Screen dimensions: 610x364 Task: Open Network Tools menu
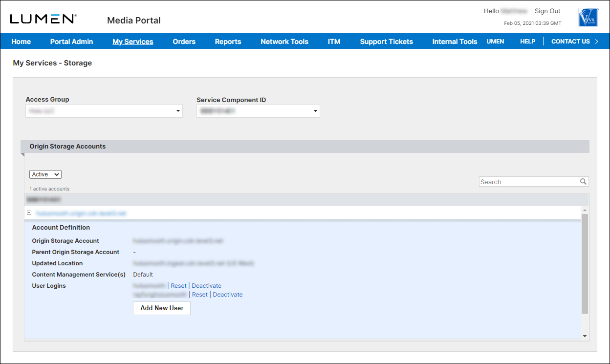[284, 42]
